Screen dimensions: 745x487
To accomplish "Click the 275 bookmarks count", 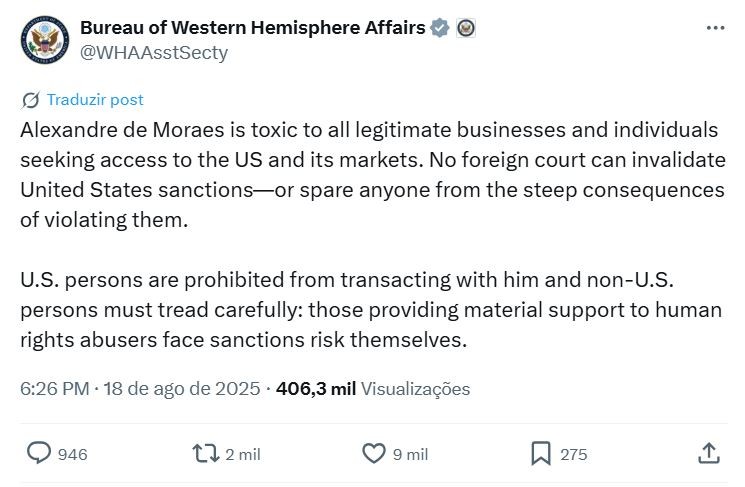I will tap(573, 454).
